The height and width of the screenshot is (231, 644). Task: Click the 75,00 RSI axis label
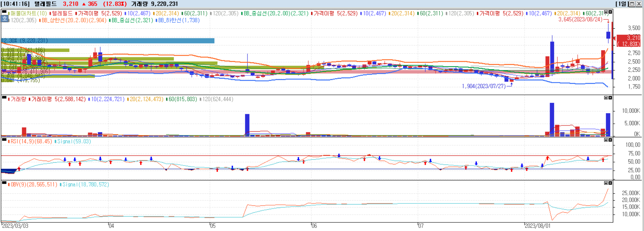pos(633,153)
